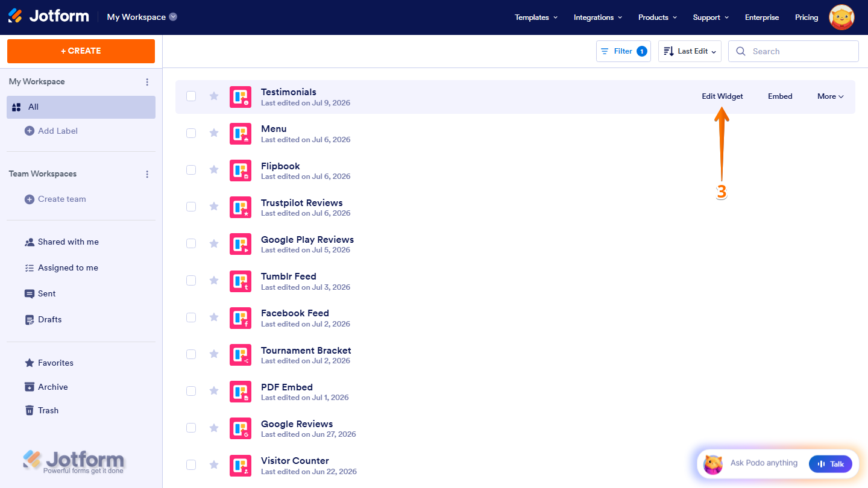Image resolution: width=868 pixels, height=488 pixels.
Task: Open My Workspace three-dot options menu
Action: (x=147, y=82)
